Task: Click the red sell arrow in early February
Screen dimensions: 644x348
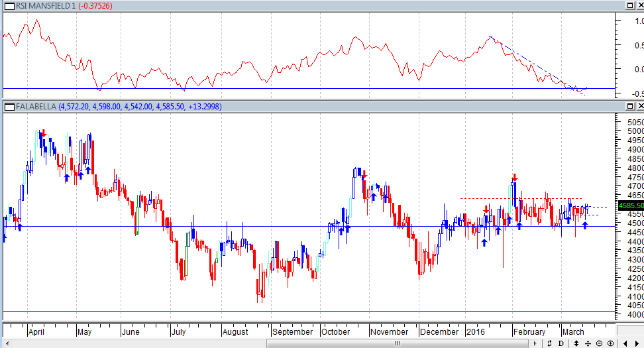Action: (x=514, y=178)
